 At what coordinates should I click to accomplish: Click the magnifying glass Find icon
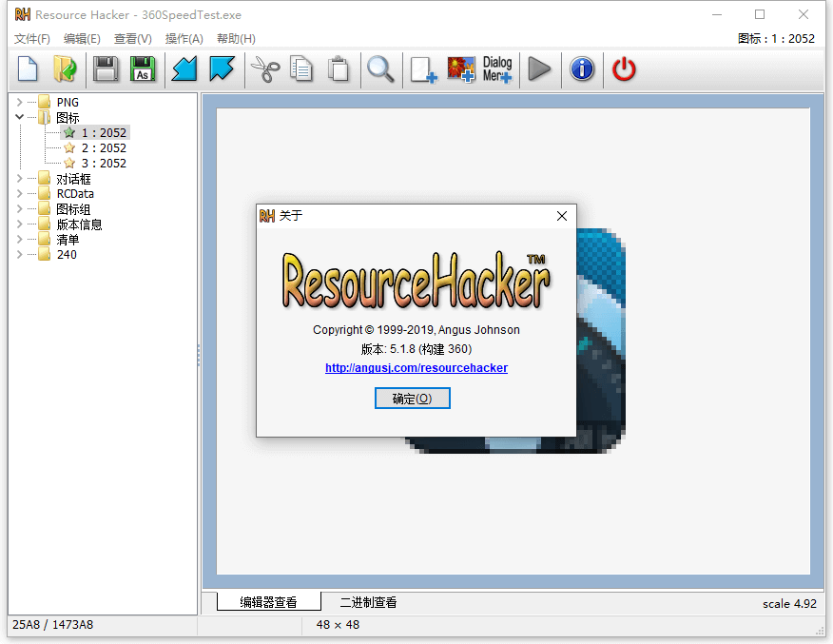[380, 69]
